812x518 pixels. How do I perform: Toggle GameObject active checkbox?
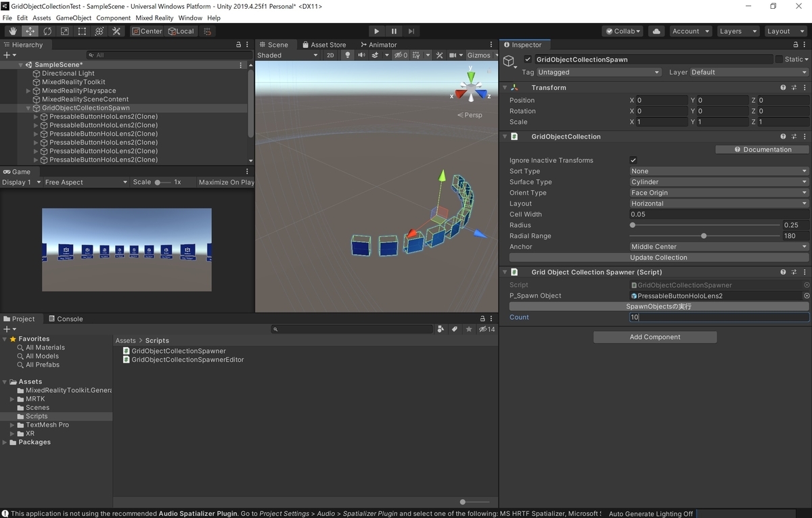528,60
